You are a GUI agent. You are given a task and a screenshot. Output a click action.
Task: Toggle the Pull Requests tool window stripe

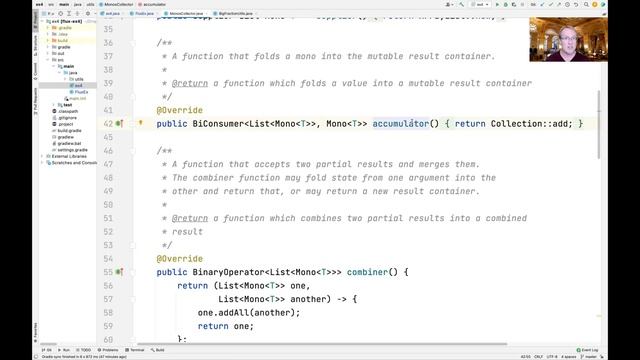pos(36,101)
